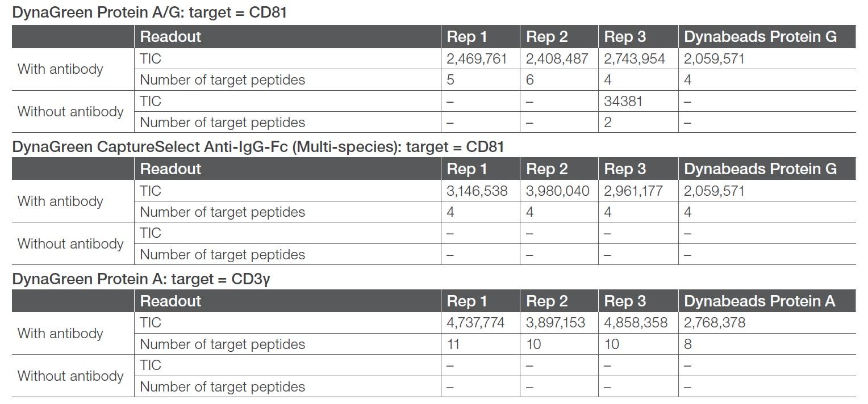Image resolution: width=868 pixels, height=404 pixels.
Task: Select the TIC value 2,768,378
Action: [714, 322]
